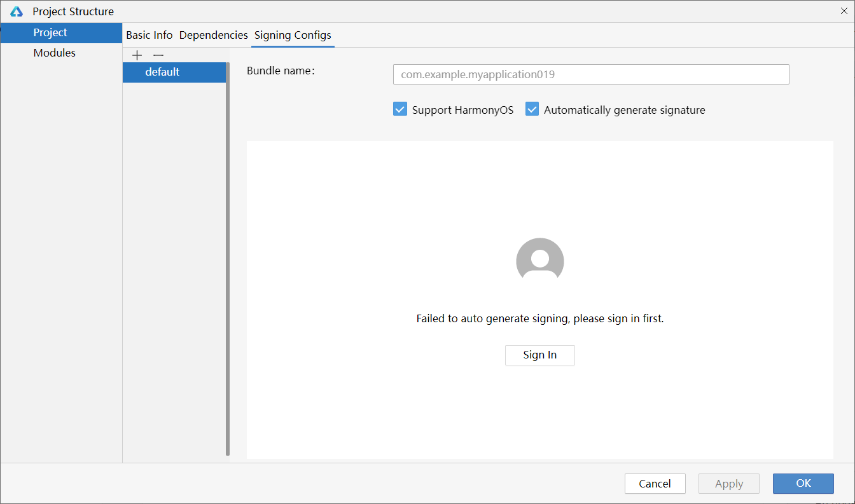This screenshot has width=855, height=504.
Task: Select the default signing config entry
Action: coord(174,72)
